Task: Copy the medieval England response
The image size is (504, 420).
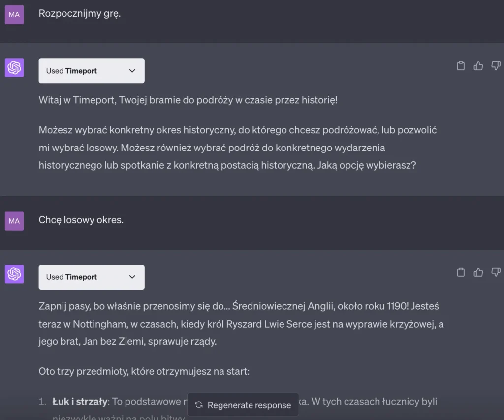Action: (x=461, y=272)
